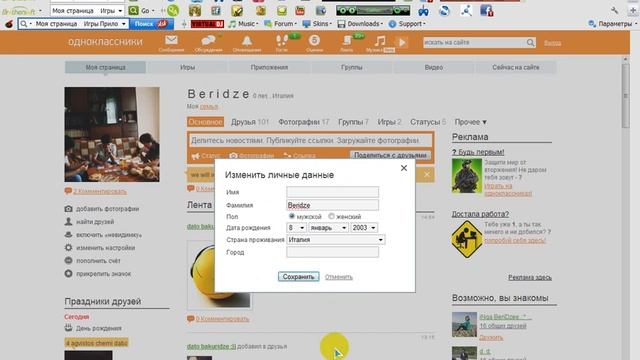Click the top up account coin icon

pos(68,260)
